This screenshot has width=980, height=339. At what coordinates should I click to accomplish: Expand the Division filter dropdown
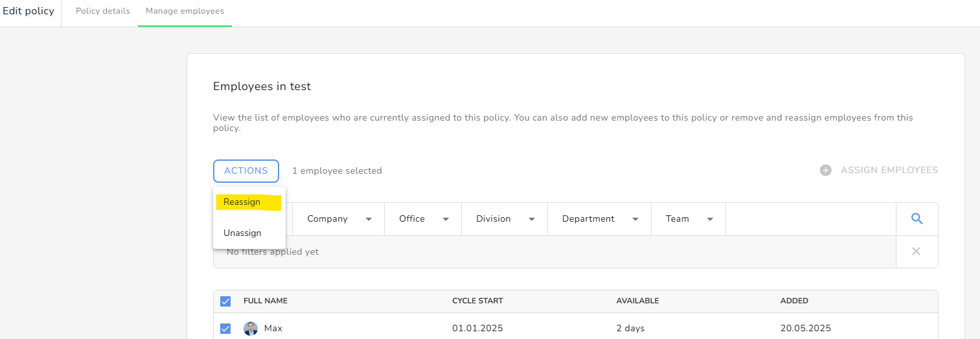pyautogui.click(x=505, y=219)
